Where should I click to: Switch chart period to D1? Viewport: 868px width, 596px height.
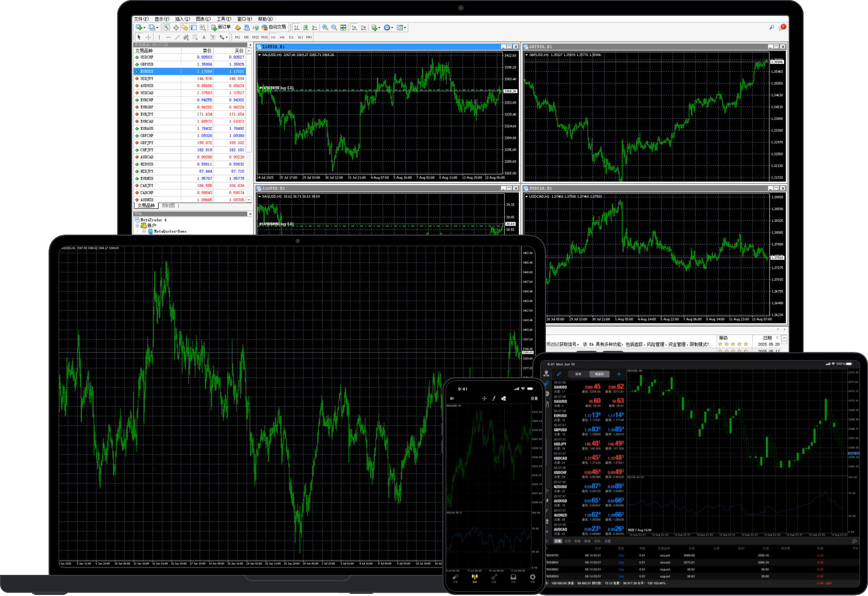pyautogui.click(x=291, y=38)
